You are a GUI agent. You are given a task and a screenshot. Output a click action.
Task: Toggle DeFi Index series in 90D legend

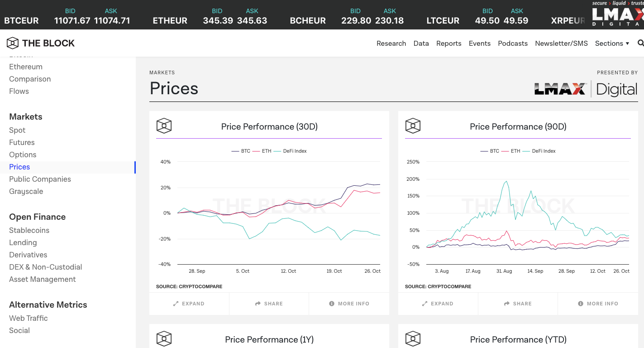coord(539,151)
